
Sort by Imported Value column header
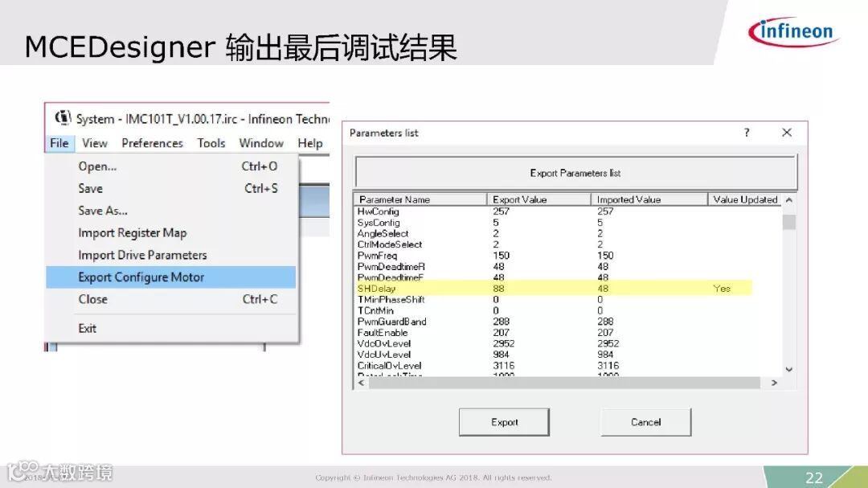click(x=649, y=199)
